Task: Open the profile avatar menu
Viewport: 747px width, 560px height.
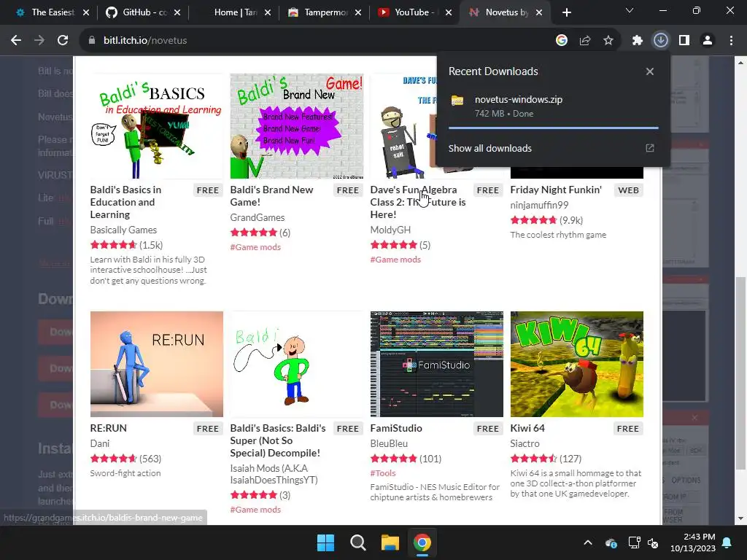Action: coord(708,41)
